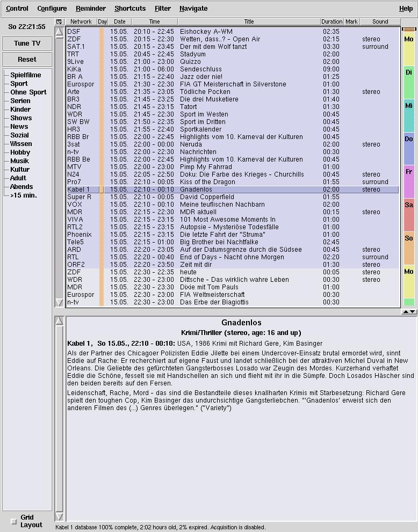Click the description pane scroll-down arrow
Screen dimensions: 418x532
click(59, 516)
